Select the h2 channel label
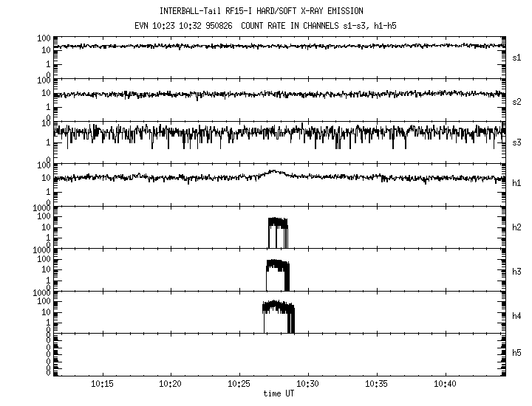Image resolution: width=532 pixels, height=406 pixels. (517, 227)
